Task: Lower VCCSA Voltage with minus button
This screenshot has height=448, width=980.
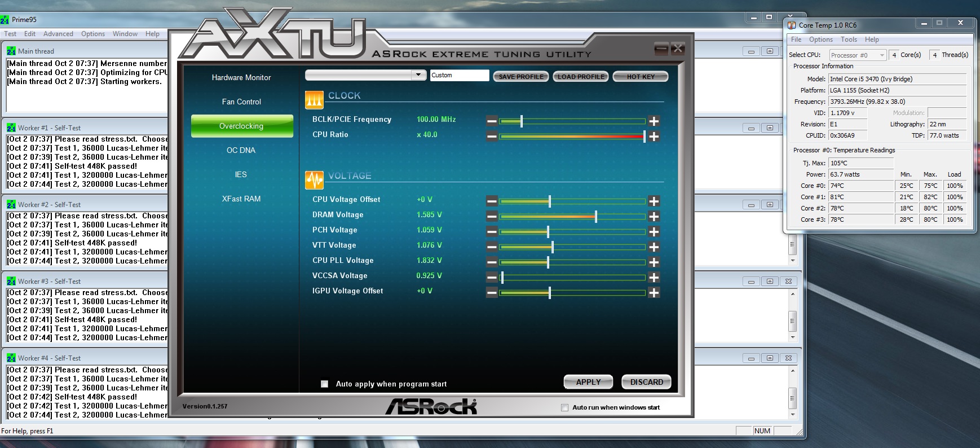Action: (492, 278)
